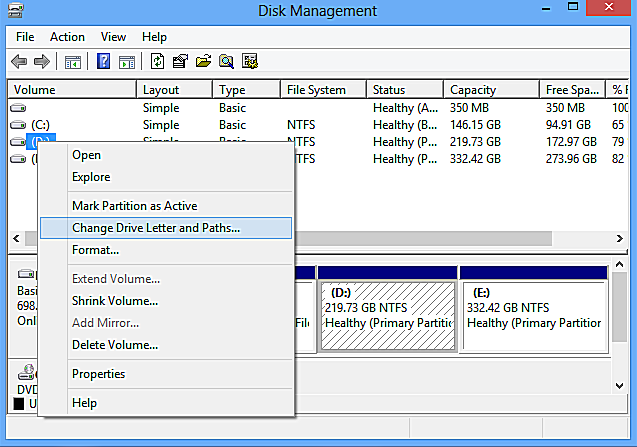The height and width of the screenshot is (447, 637).
Task: Click the Back arrow toolbar icon
Action: point(19,62)
